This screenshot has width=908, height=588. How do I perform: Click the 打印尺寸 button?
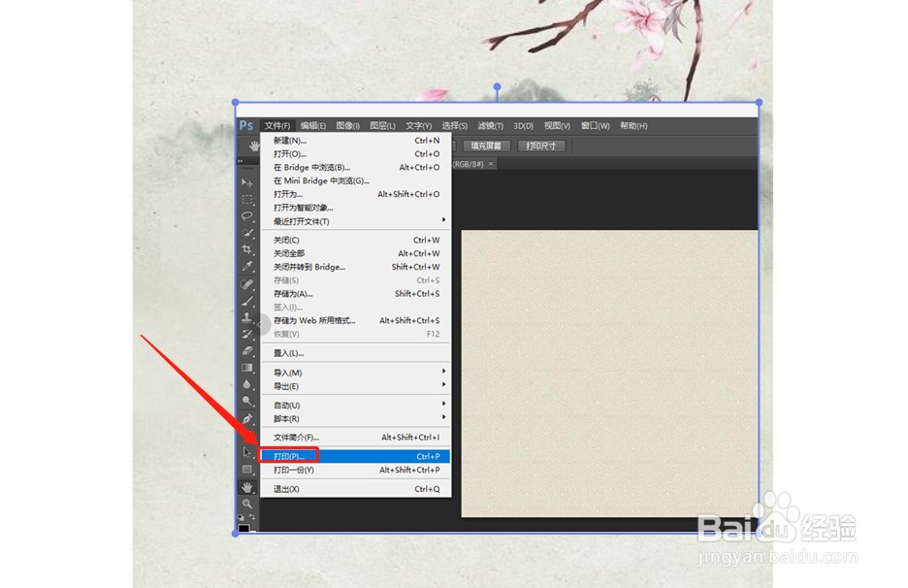coord(541,145)
